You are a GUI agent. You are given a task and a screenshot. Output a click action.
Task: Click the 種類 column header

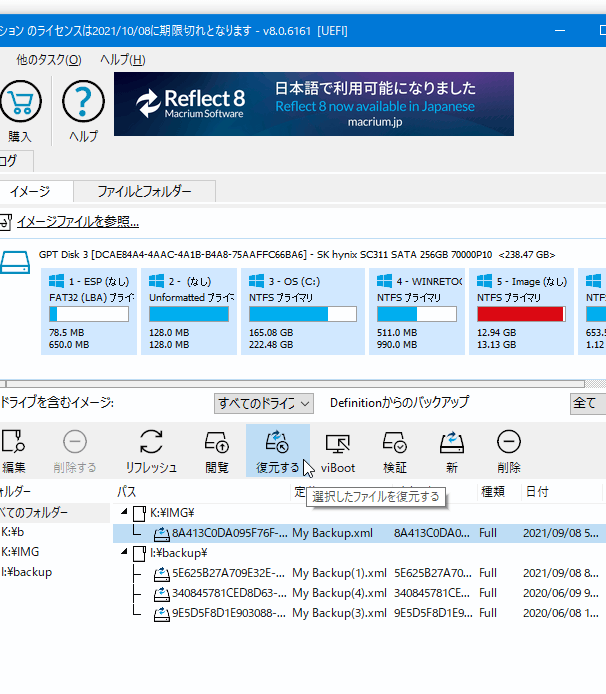pyautogui.click(x=493, y=492)
